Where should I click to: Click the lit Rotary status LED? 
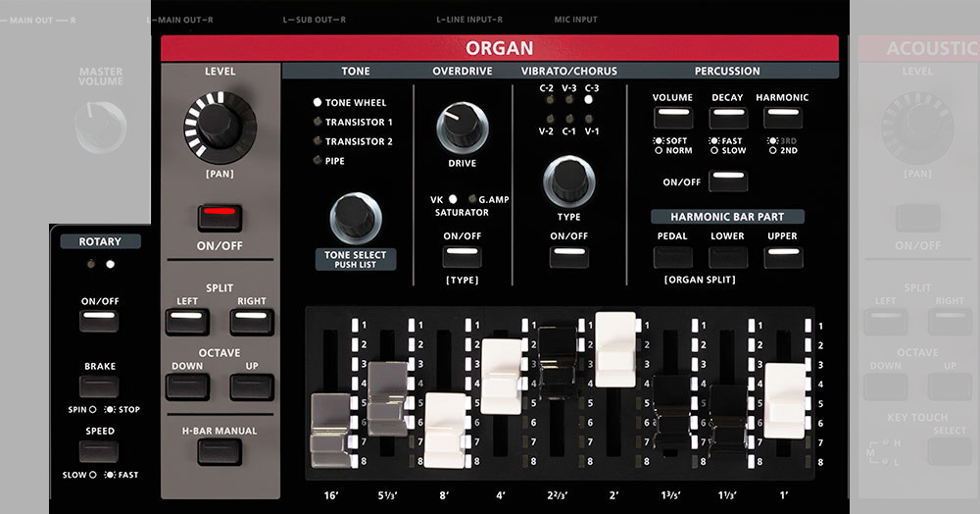point(111,265)
